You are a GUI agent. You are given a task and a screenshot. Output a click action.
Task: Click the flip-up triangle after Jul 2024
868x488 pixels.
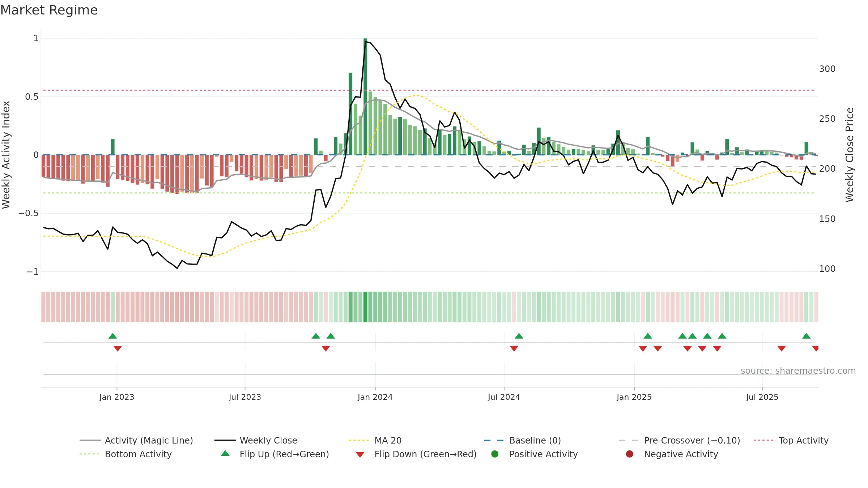tap(519, 336)
